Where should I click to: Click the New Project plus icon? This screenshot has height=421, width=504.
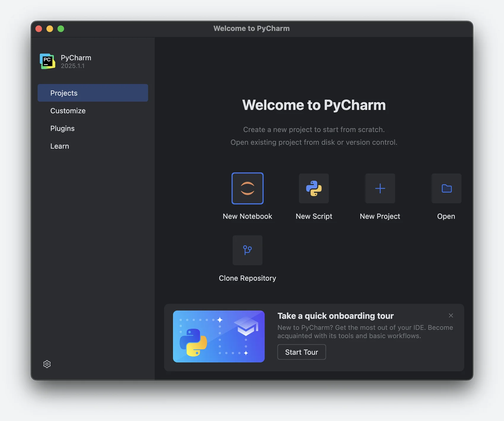coord(380,188)
